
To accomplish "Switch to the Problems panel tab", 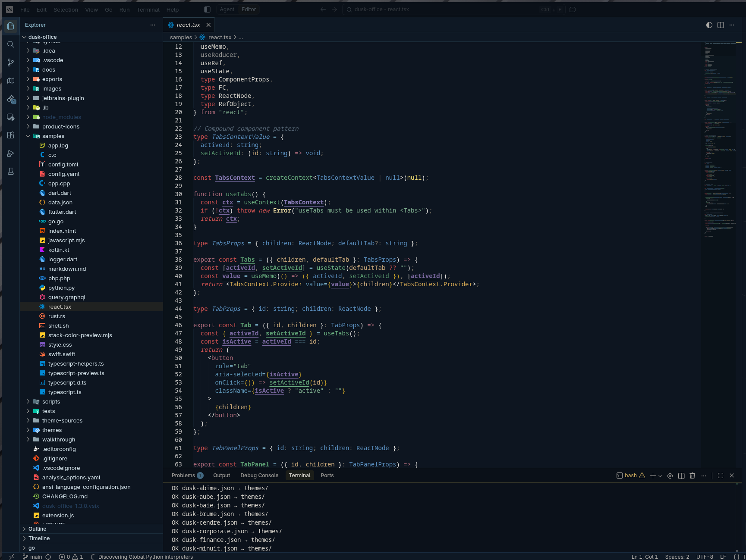I will [x=187, y=476].
